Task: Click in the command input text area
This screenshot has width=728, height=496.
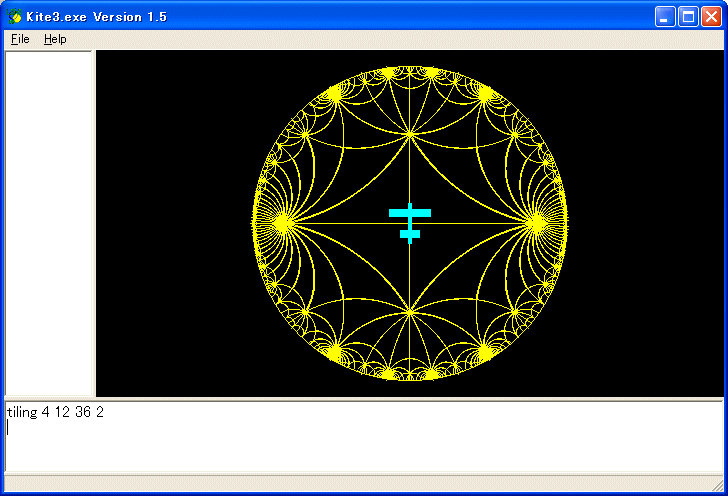Action: click(364, 437)
